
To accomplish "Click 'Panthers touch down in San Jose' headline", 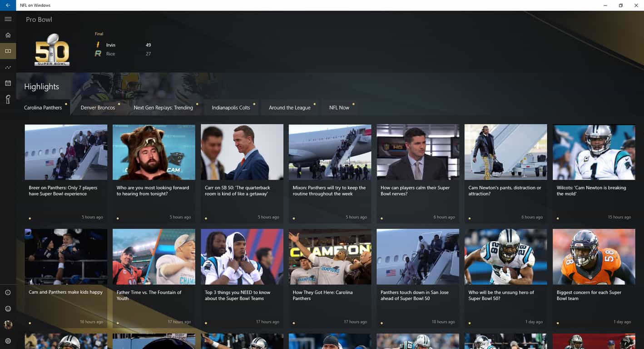I will click(415, 295).
